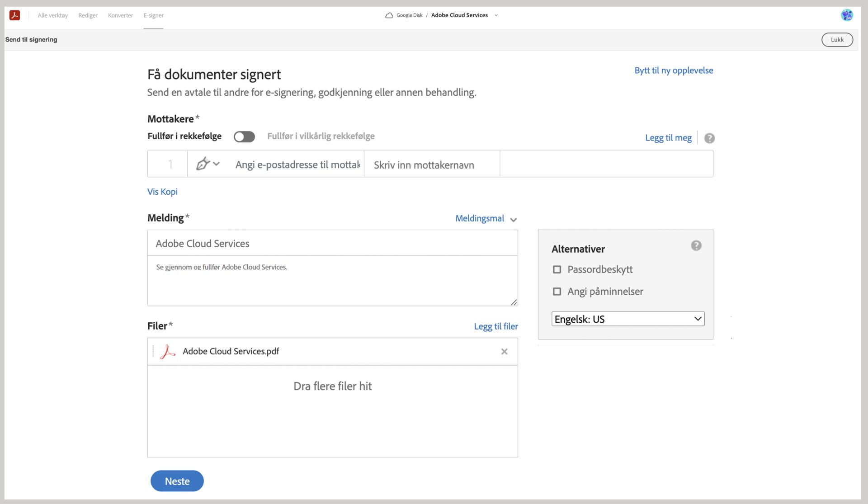The width and height of the screenshot is (868, 504).
Task: Remove Adobe Cloud Services.pdf with the X
Action: pos(505,352)
